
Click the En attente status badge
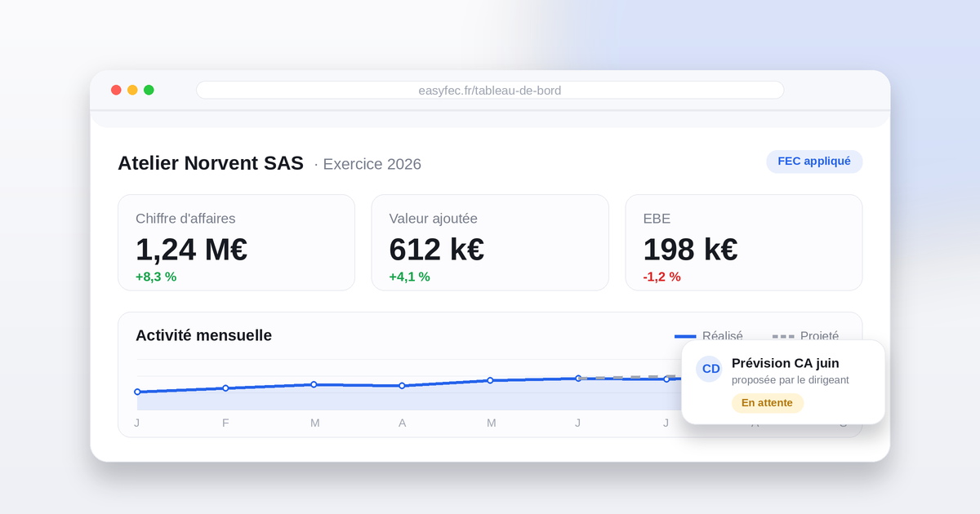(768, 403)
